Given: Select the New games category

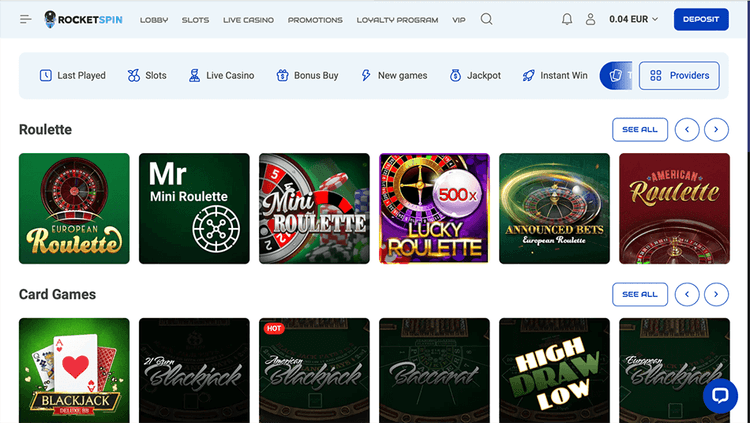Looking at the screenshot, I should (x=394, y=76).
